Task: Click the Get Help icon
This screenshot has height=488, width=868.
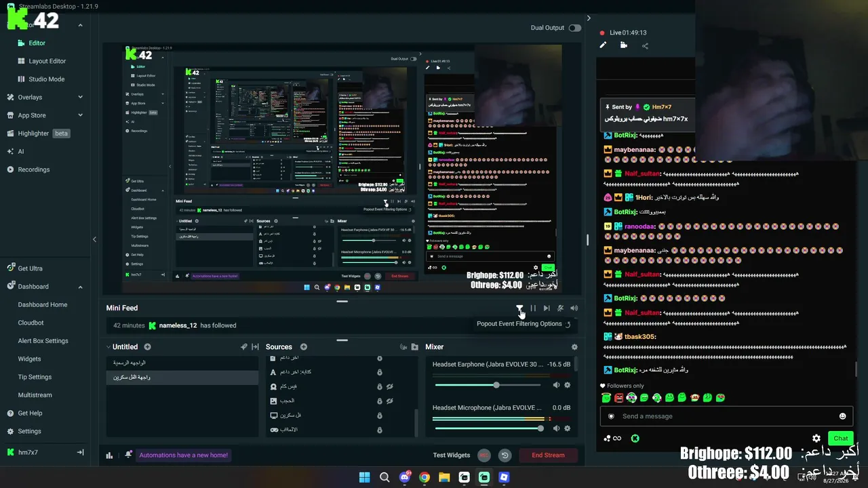Action: (x=10, y=413)
